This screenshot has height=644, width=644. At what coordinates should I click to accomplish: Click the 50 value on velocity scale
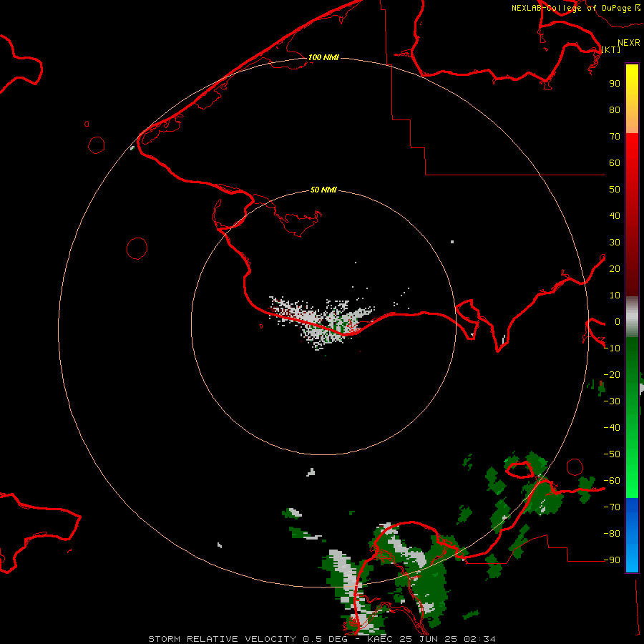pos(615,190)
